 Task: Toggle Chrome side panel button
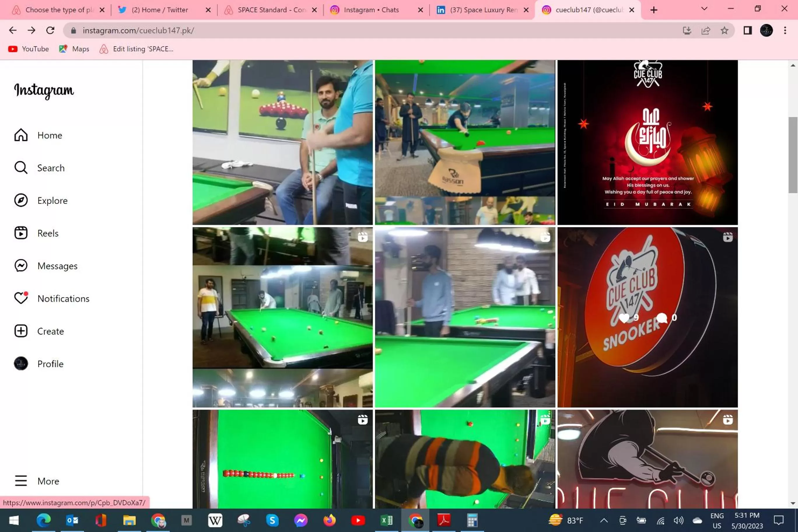(x=748, y=31)
